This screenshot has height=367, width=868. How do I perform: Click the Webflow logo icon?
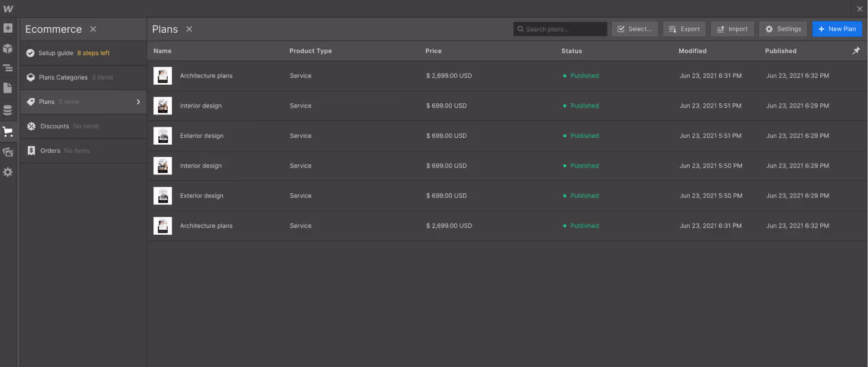pos(8,9)
